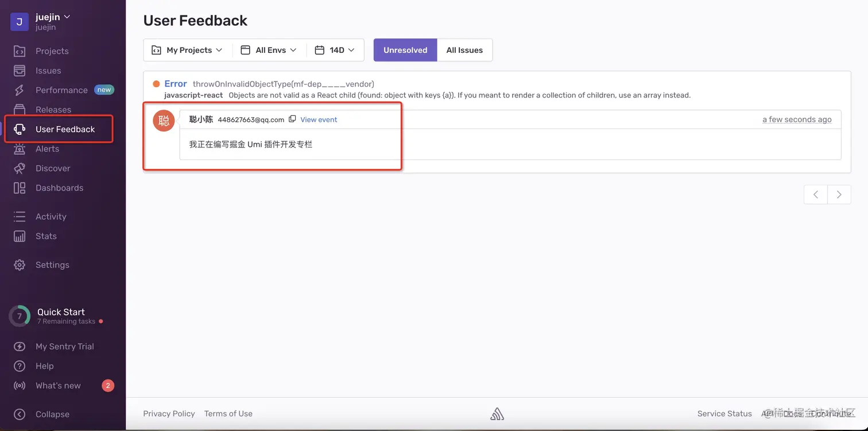This screenshot has height=431, width=868.
Task: Open Alerts in the sidebar
Action: pos(47,149)
